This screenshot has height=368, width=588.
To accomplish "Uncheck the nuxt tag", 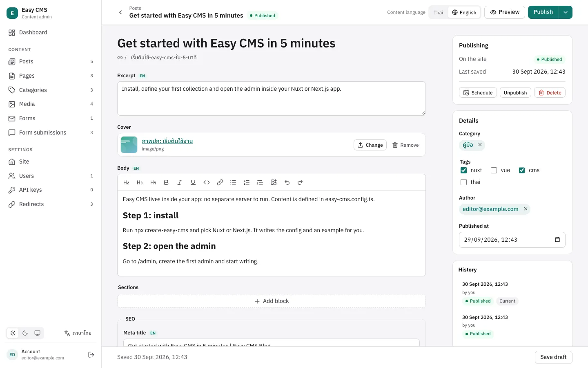I will tap(464, 171).
